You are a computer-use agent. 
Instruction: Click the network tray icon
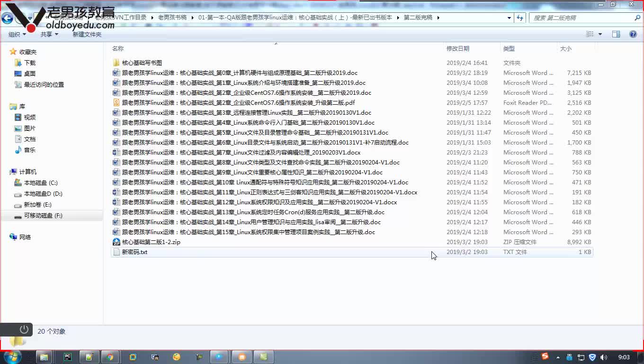pos(581,357)
